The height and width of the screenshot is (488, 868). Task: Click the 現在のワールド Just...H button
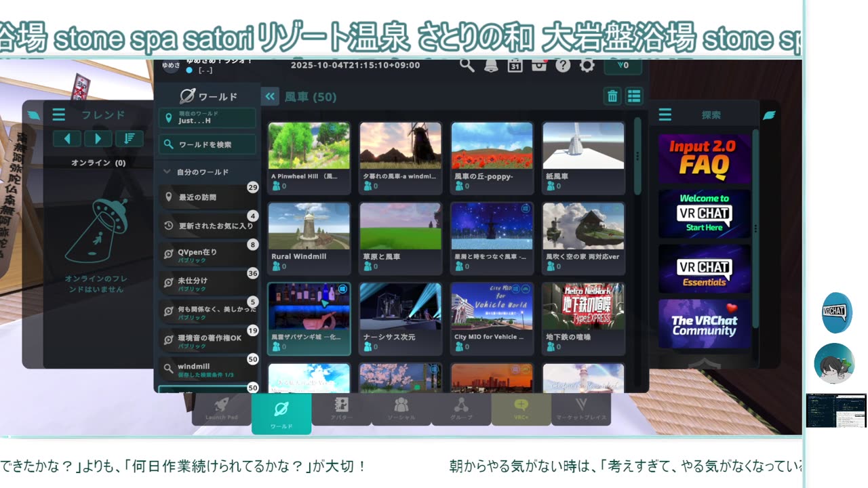208,117
